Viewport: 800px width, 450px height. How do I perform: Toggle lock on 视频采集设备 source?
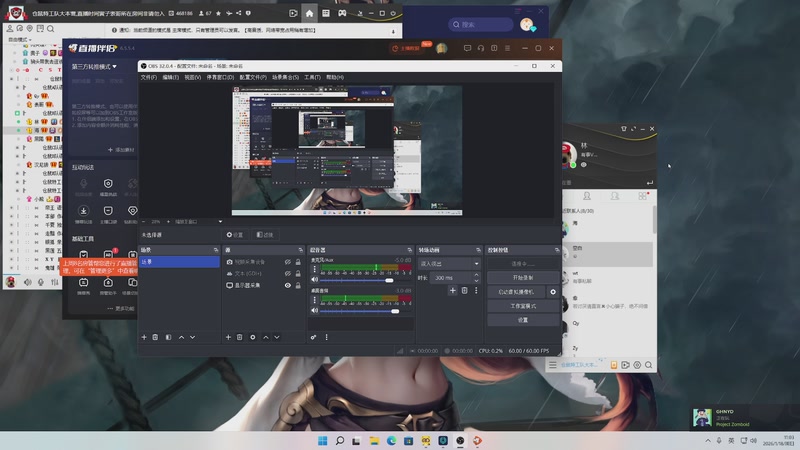coord(298,262)
